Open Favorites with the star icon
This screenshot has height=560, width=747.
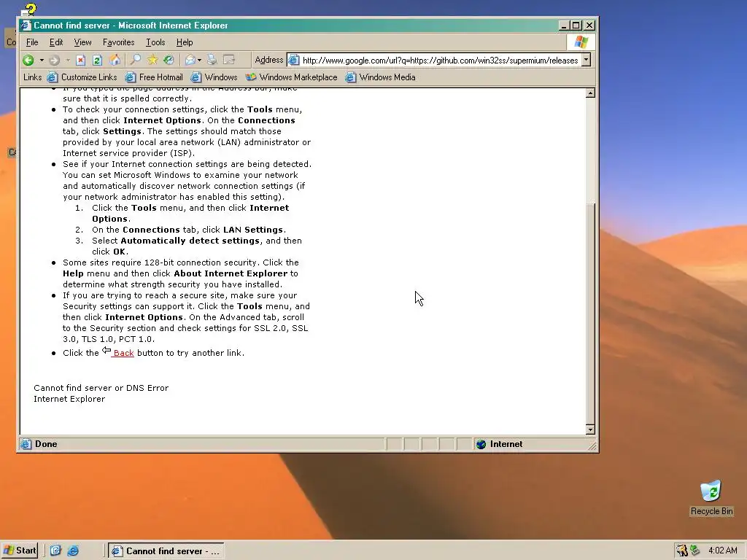click(x=152, y=60)
